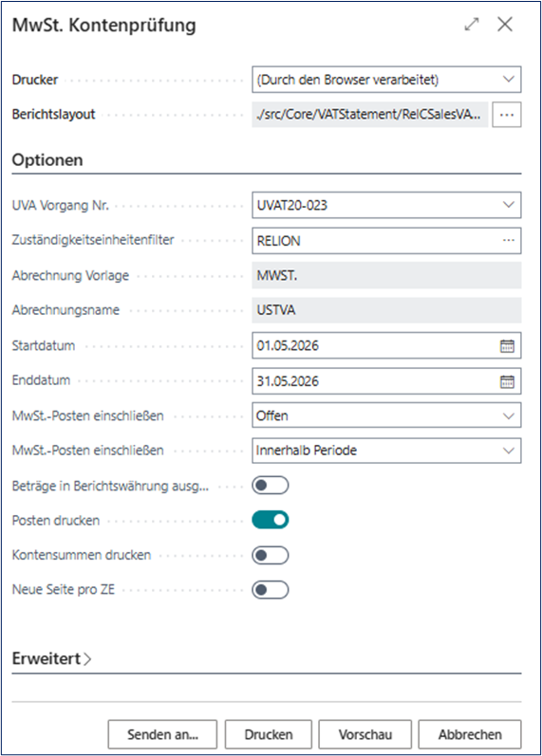Click the Vorschau button
Viewport: 542px width, 756px height.
click(x=364, y=734)
